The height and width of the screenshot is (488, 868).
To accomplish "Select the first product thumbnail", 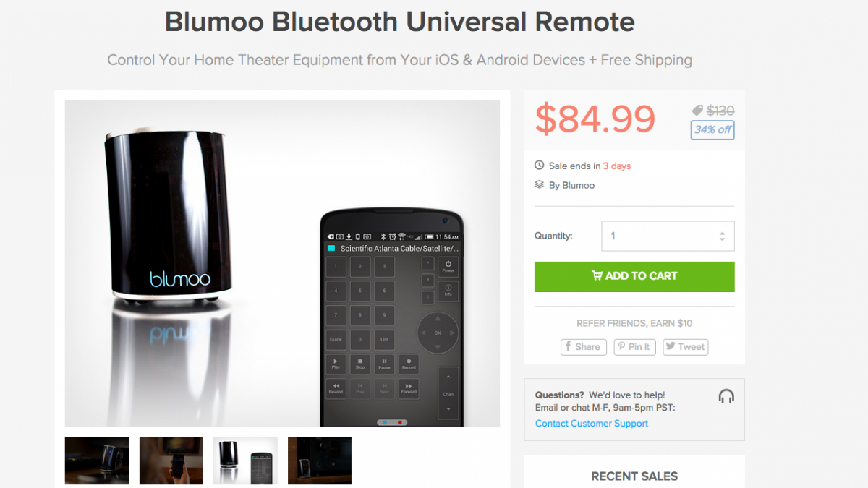I will tap(97, 461).
